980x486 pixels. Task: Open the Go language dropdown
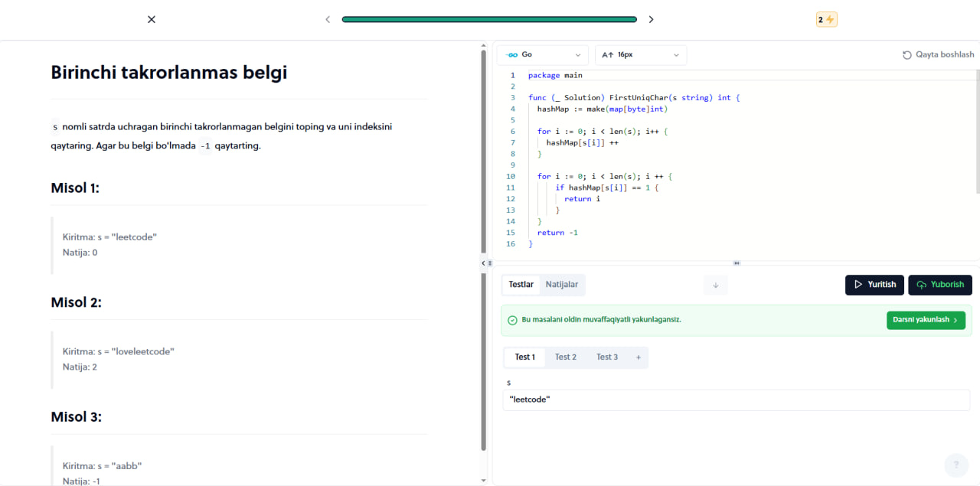[543, 55]
